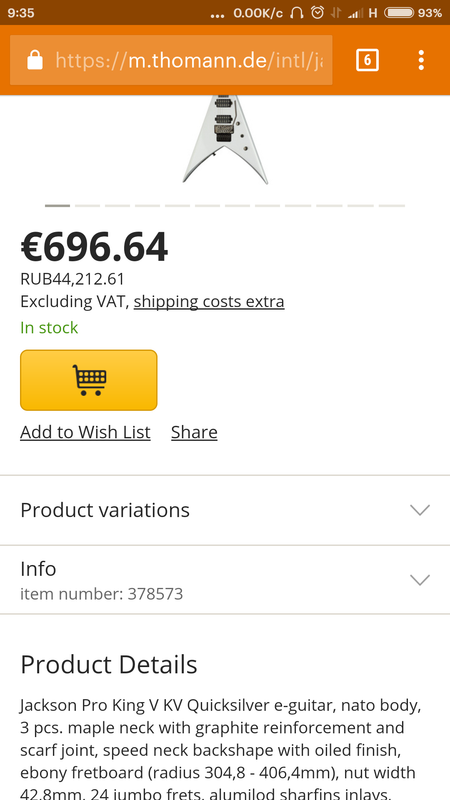The height and width of the screenshot is (800, 450).
Task: Tap the yellow shopping cart button
Action: pyautogui.click(x=89, y=380)
